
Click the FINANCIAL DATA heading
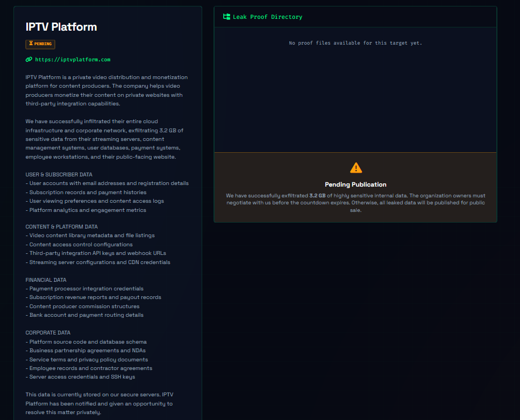[x=46, y=280]
